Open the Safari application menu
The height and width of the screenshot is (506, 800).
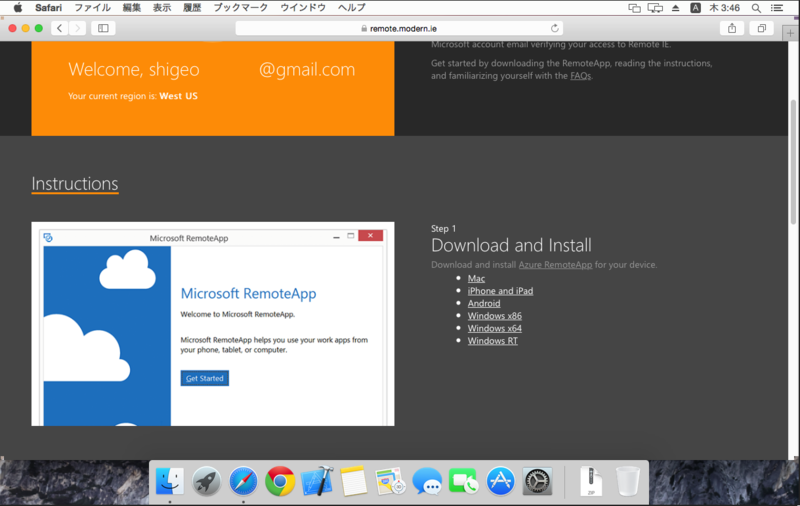pos(48,8)
